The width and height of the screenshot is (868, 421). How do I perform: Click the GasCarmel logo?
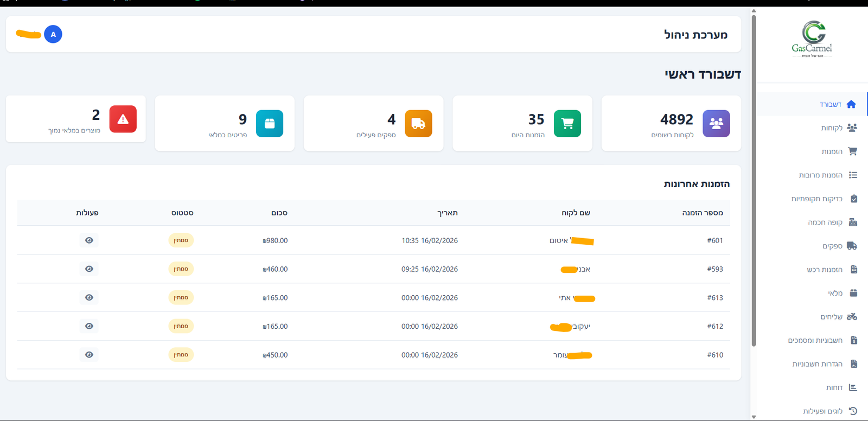click(812, 39)
